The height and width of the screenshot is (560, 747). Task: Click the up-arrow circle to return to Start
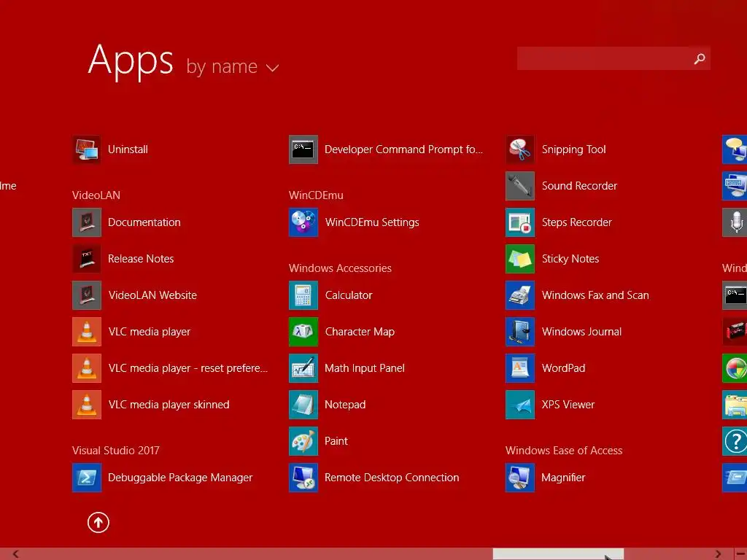[x=98, y=522]
